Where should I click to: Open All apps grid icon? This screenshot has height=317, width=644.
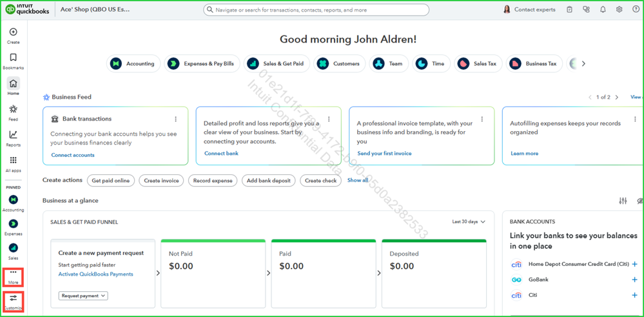(13, 161)
